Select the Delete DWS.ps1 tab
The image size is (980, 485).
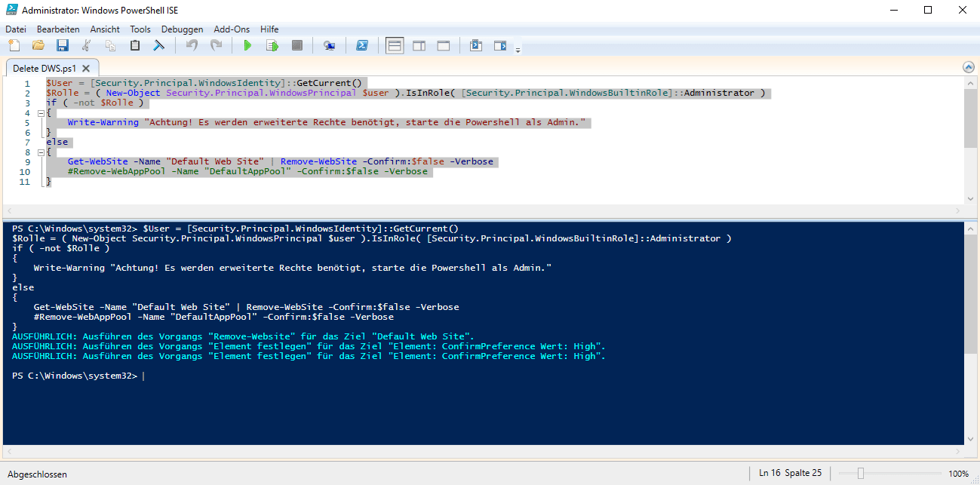[x=45, y=68]
